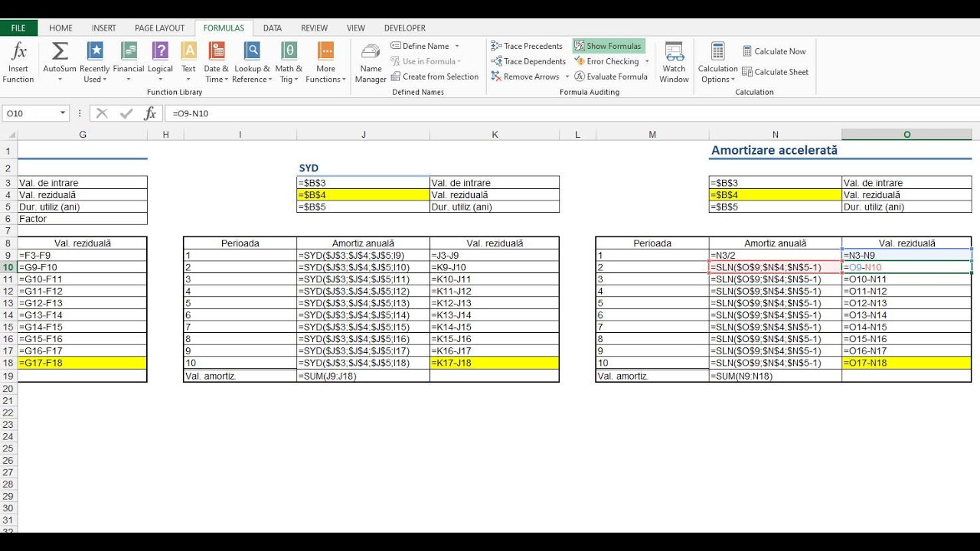Image resolution: width=980 pixels, height=551 pixels.
Task: Click Evaluate Formula
Action: point(612,77)
